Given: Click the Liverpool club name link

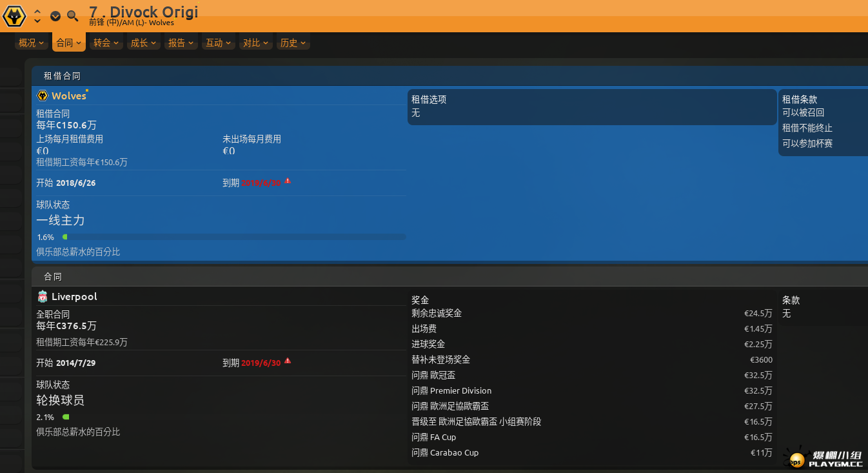Looking at the screenshot, I should [x=74, y=297].
